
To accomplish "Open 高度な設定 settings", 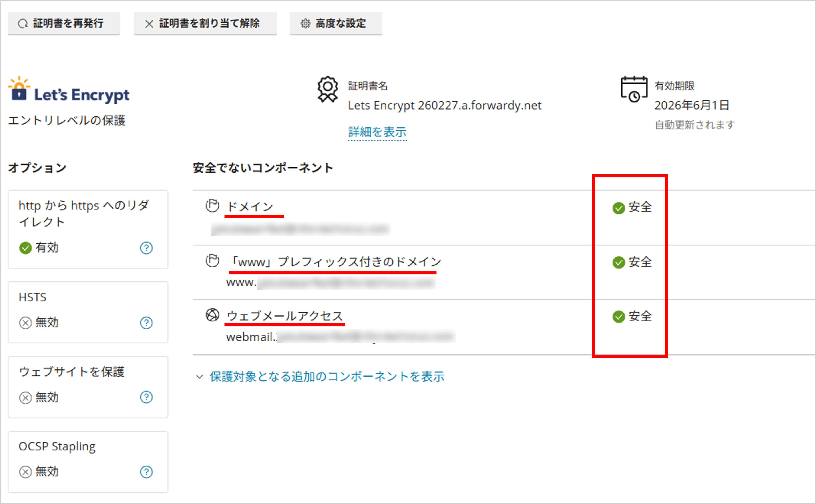I will 336,23.
